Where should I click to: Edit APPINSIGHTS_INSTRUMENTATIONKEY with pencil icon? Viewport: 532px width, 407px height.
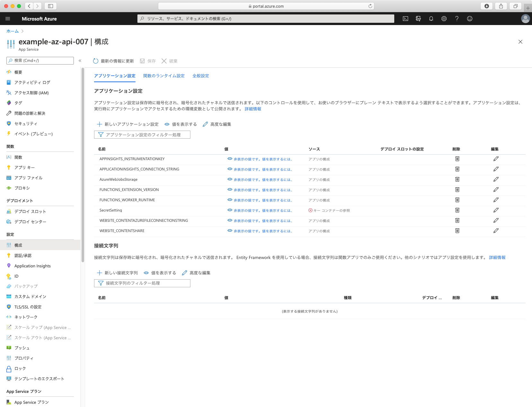tap(496, 159)
